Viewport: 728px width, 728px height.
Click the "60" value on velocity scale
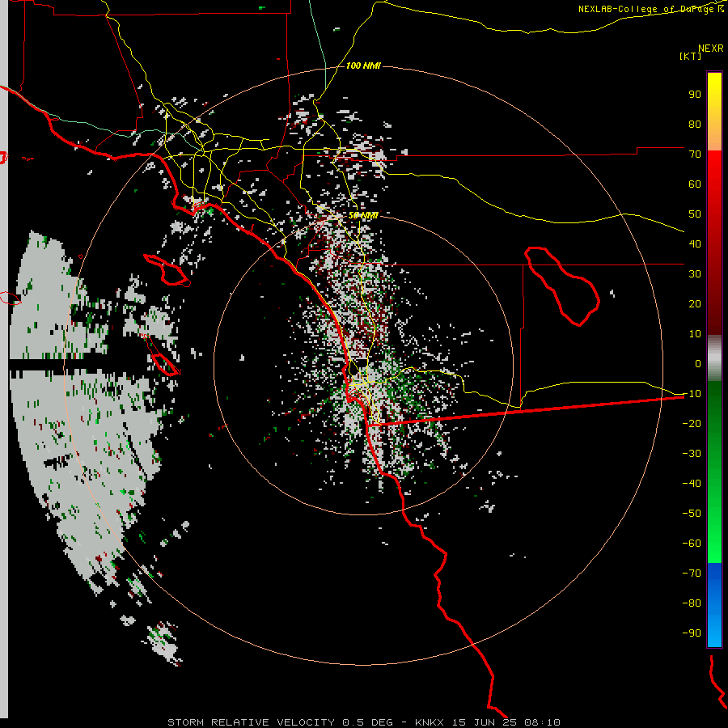pyautogui.click(x=695, y=184)
